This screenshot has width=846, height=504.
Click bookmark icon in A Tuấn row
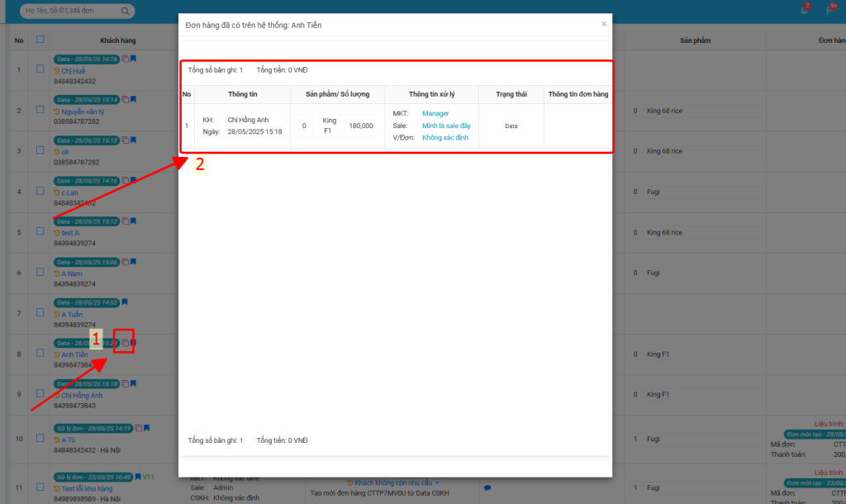125,302
